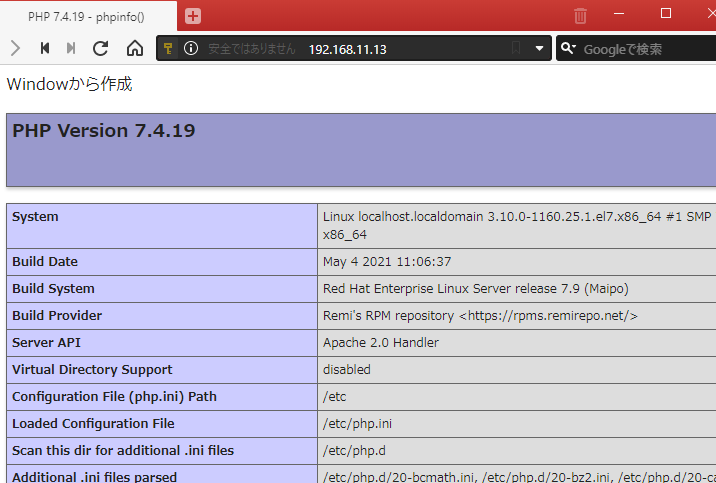Open the search engine selector magnifier
716x483 pixels.
point(568,49)
